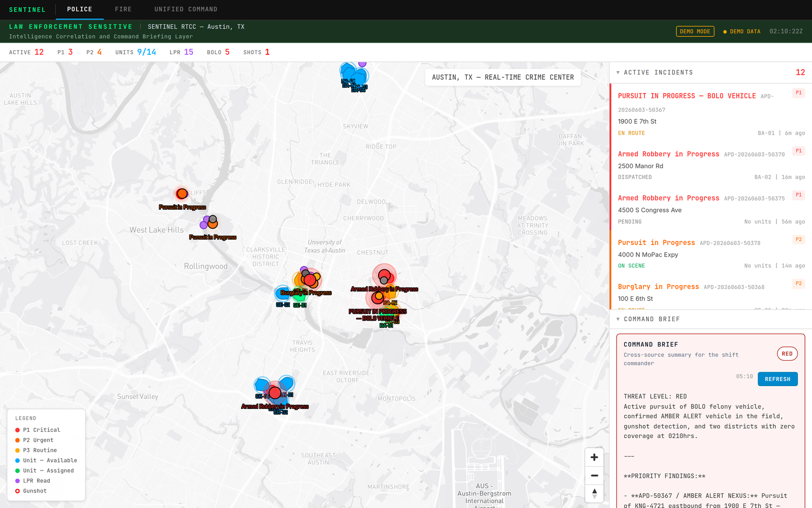Click the Refresh button in Command Brief
812x508 pixels.
(x=777, y=379)
